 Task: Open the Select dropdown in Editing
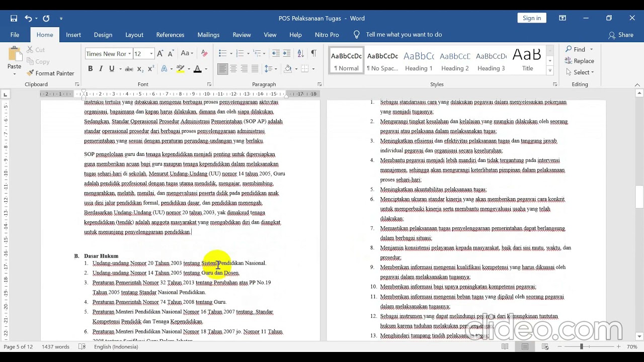(580, 72)
